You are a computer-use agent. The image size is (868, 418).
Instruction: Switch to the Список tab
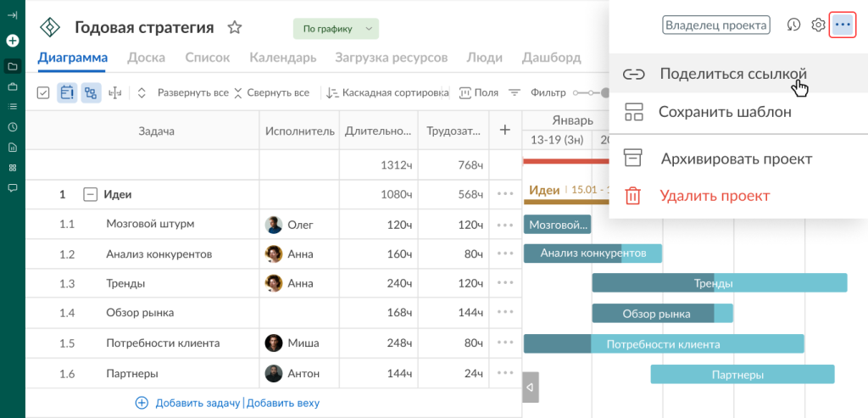pos(208,58)
